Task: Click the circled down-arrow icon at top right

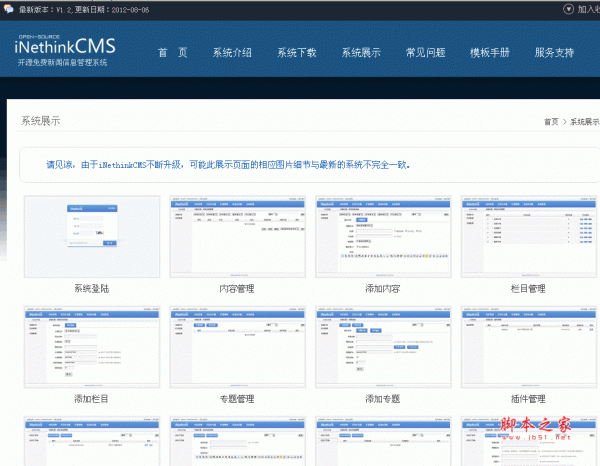Action: (x=568, y=9)
